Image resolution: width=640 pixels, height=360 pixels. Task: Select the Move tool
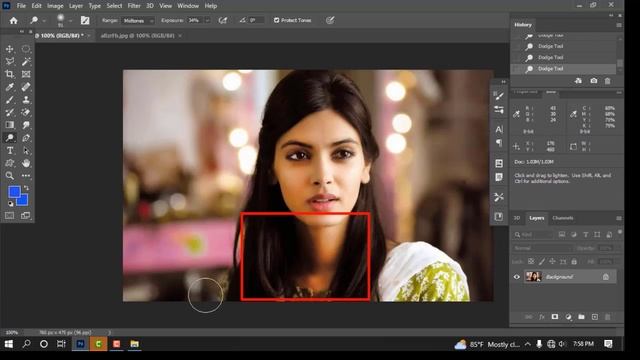9,49
